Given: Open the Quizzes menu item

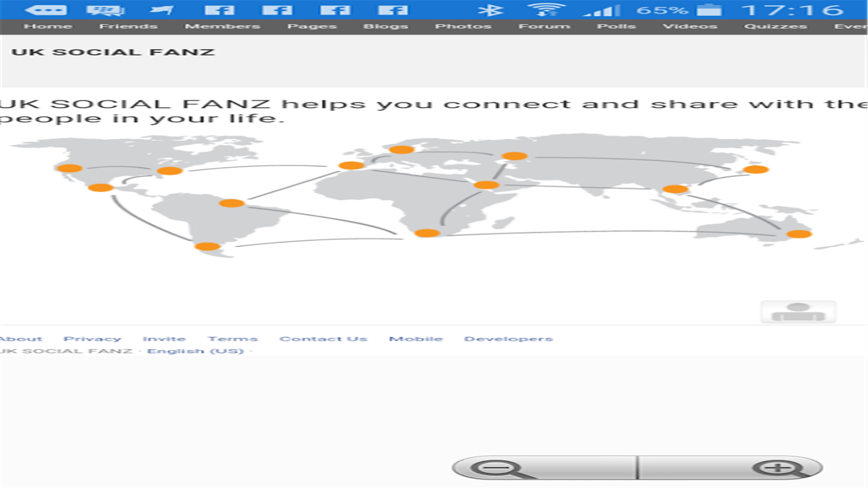Looking at the screenshot, I should 775,26.
